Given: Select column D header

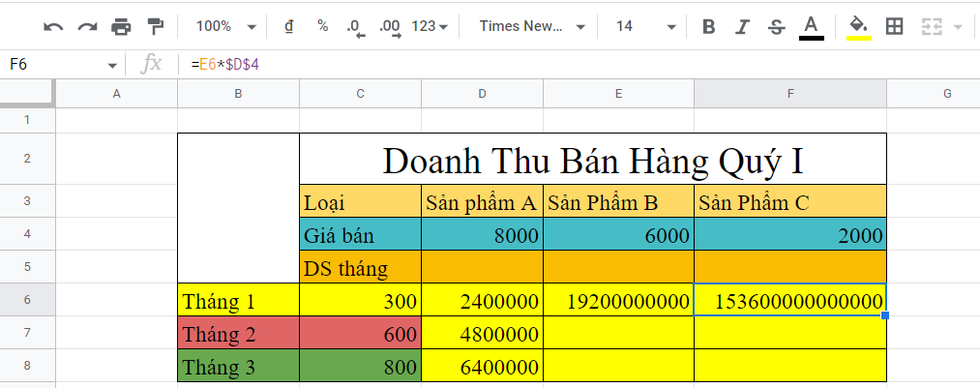Looking at the screenshot, I should pos(482,94).
